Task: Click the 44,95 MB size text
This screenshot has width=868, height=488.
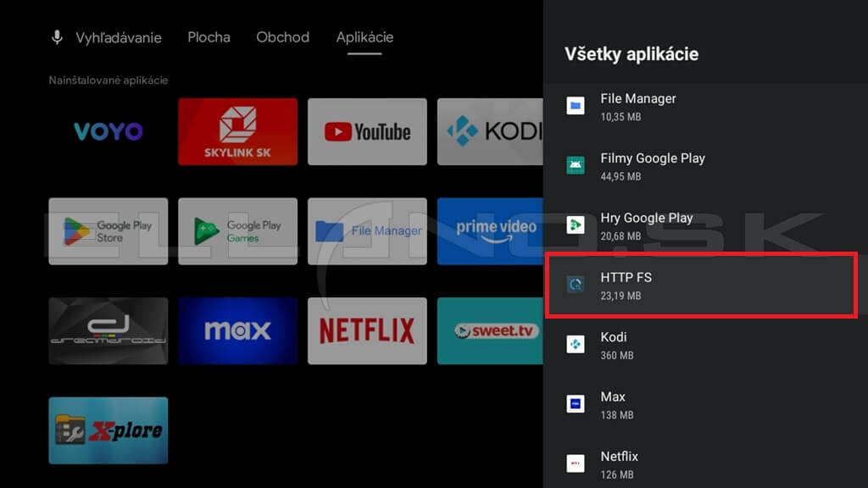Action: click(x=620, y=176)
